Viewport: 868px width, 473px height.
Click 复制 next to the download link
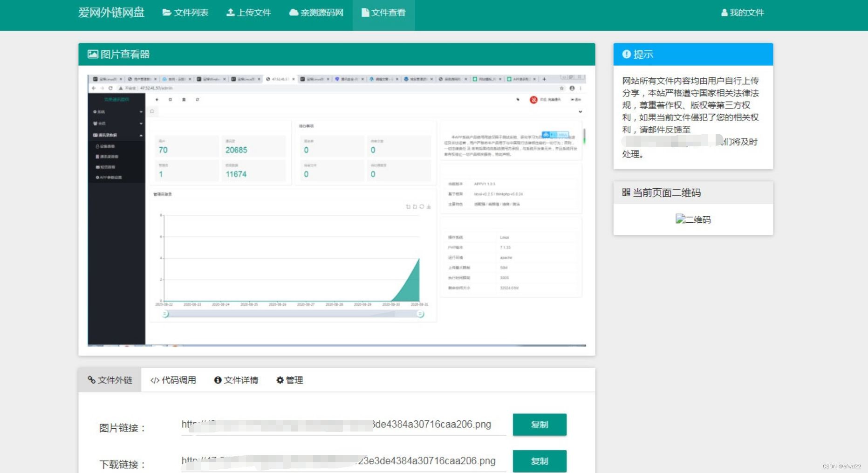pyautogui.click(x=539, y=461)
